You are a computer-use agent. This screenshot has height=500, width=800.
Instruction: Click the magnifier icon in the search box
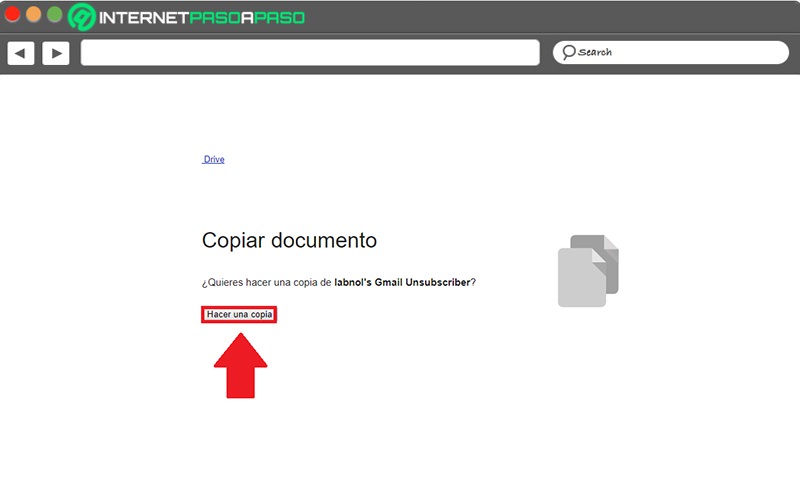(x=568, y=52)
